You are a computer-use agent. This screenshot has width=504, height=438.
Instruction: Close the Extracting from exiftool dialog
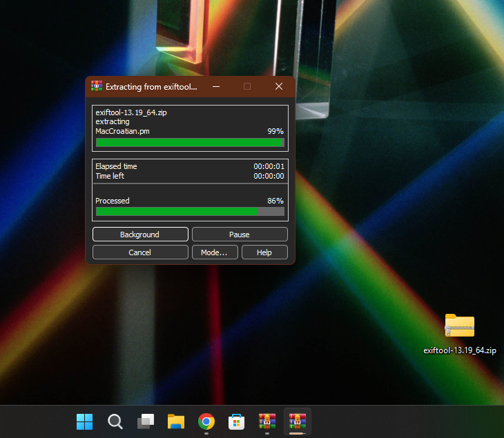click(x=279, y=86)
